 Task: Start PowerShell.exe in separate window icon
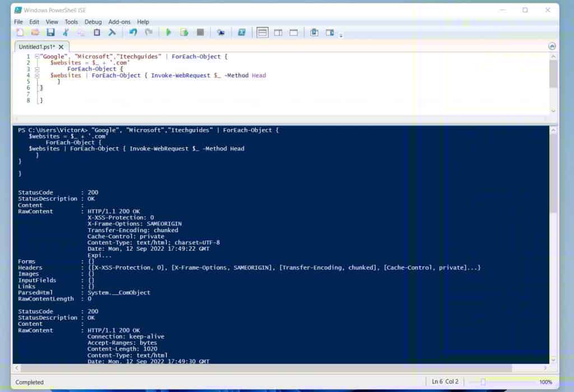tap(242, 33)
